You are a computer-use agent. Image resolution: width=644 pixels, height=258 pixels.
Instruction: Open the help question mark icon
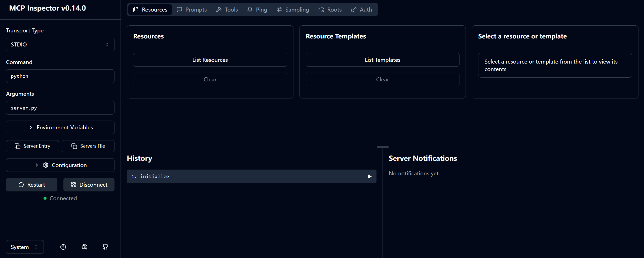click(63, 247)
